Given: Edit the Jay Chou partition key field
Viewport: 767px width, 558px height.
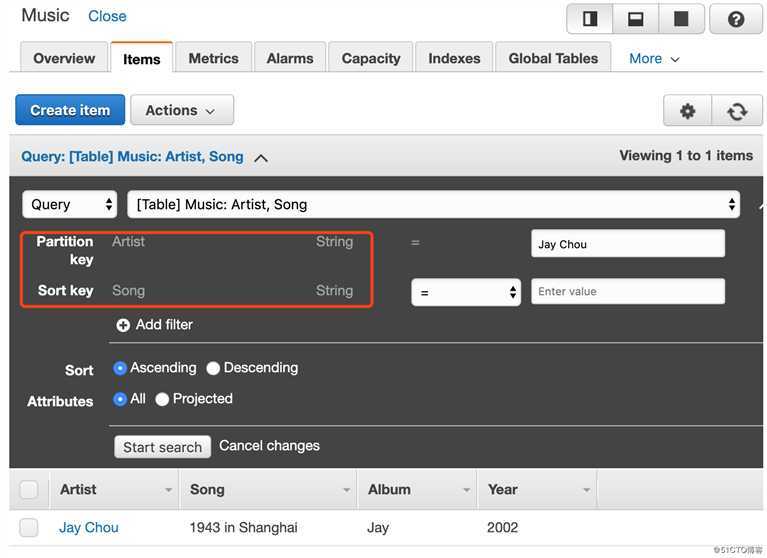Looking at the screenshot, I should [x=628, y=244].
